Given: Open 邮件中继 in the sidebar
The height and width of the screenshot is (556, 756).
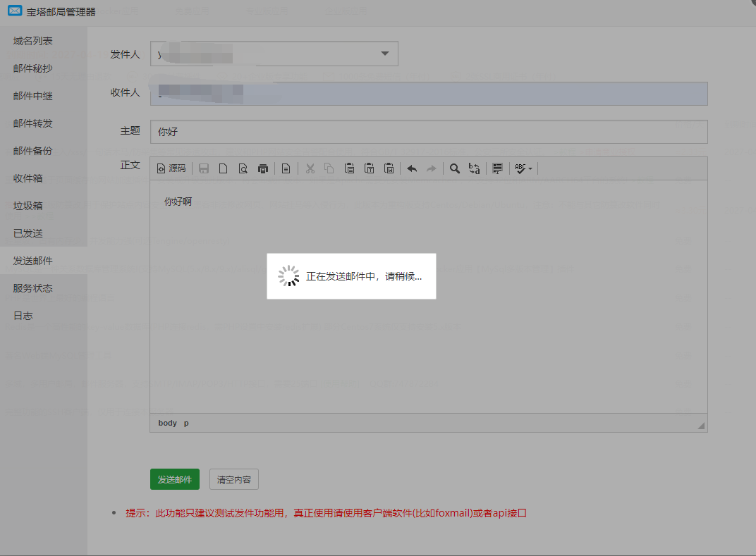Looking at the screenshot, I should click(x=32, y=96).
